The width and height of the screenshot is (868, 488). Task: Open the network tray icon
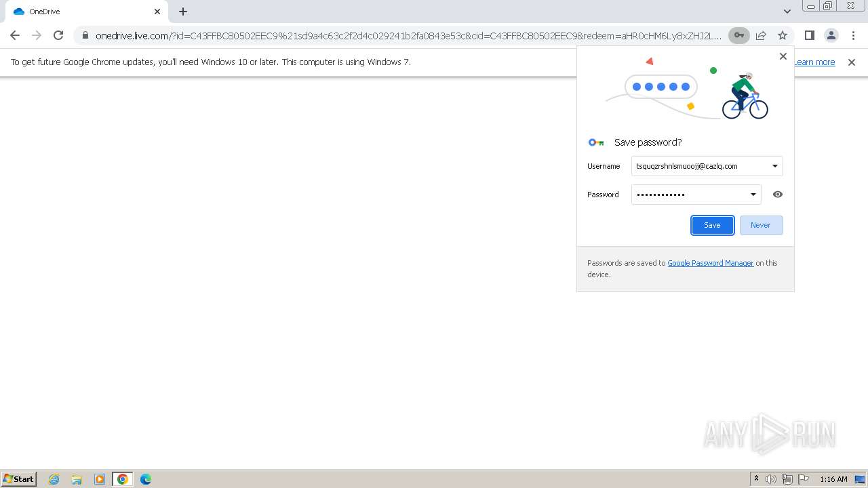click(x=787, y=479)
